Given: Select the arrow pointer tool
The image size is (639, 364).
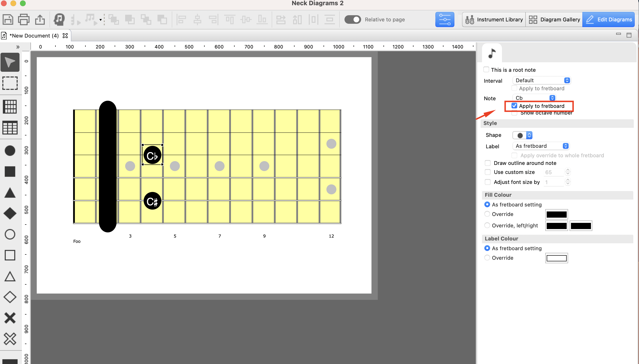Looking at the screenshot, I should coord(10,62).
